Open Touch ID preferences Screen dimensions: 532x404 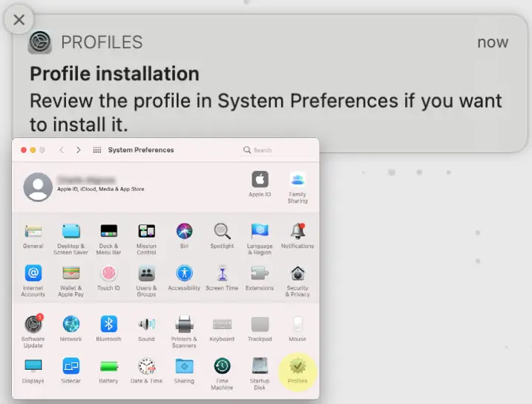(108, 278)
